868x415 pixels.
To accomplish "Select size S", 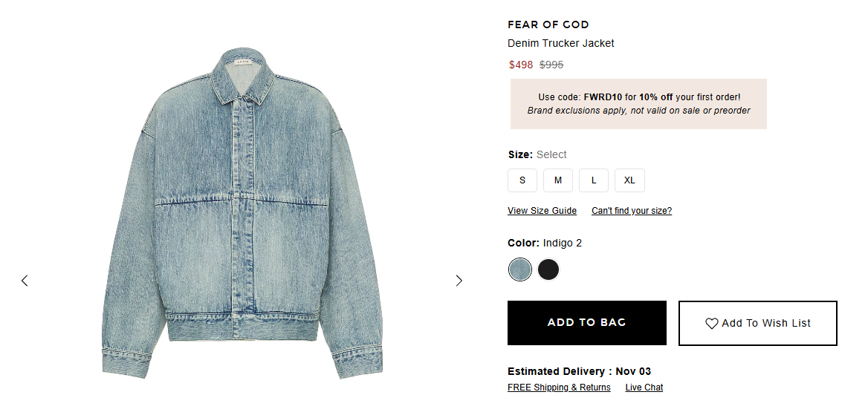I will pyautogui.click(x=522, y=180).
